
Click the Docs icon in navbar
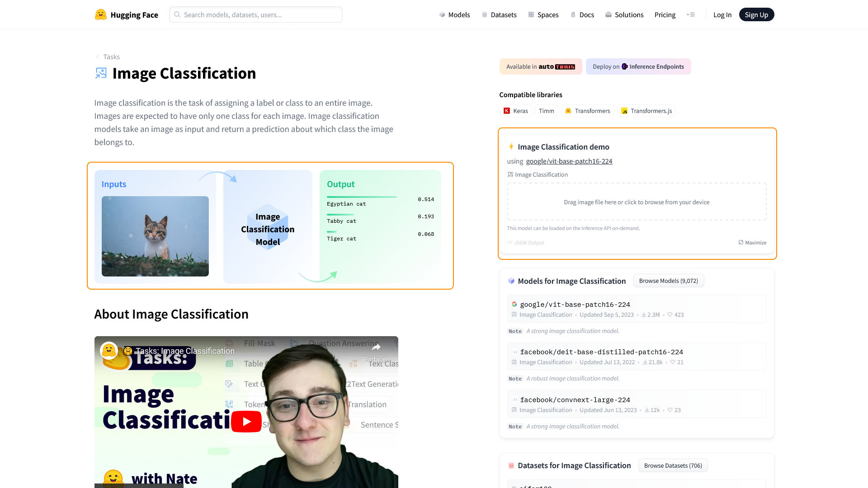tap(573, 15)
